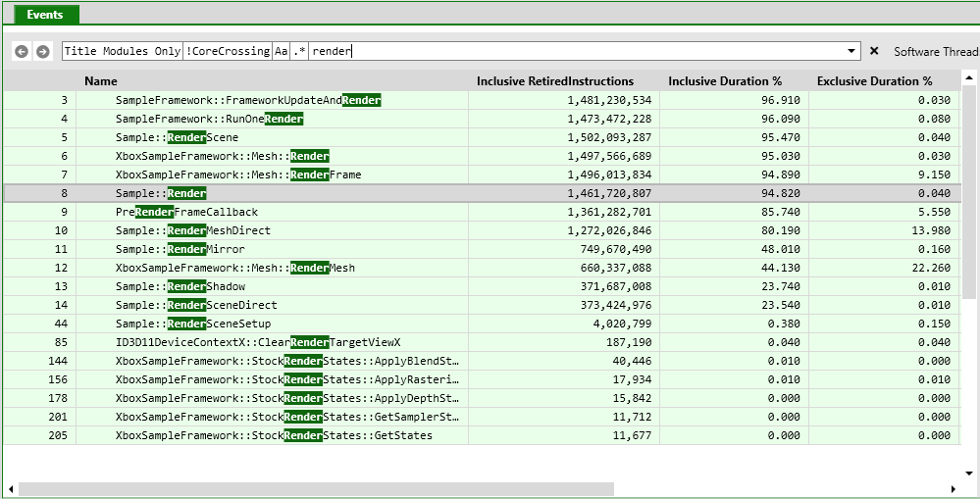Clear the search filter with X icon
This screenshot has width=980, height=499.
pyautogui.click(x=874, y=51)
